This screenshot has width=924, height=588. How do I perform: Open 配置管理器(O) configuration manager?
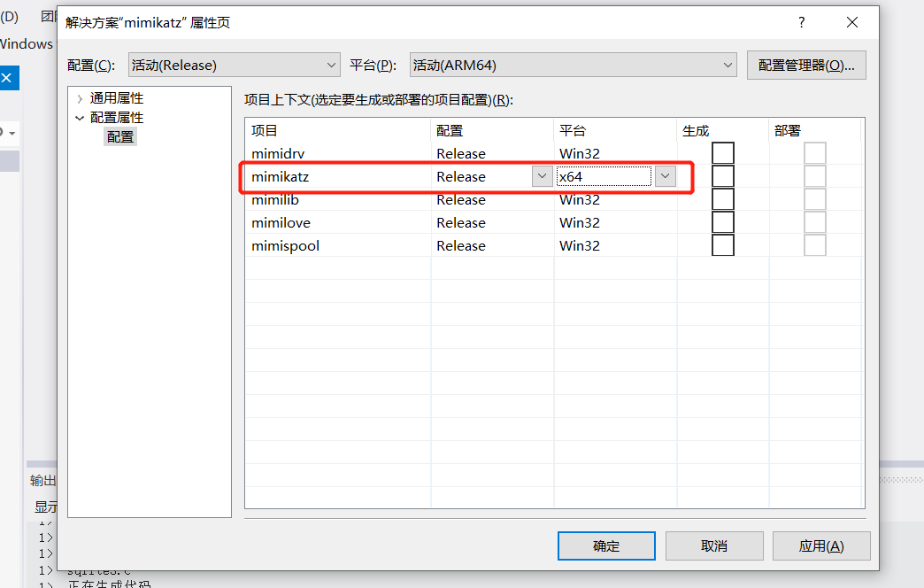(806, 65)
